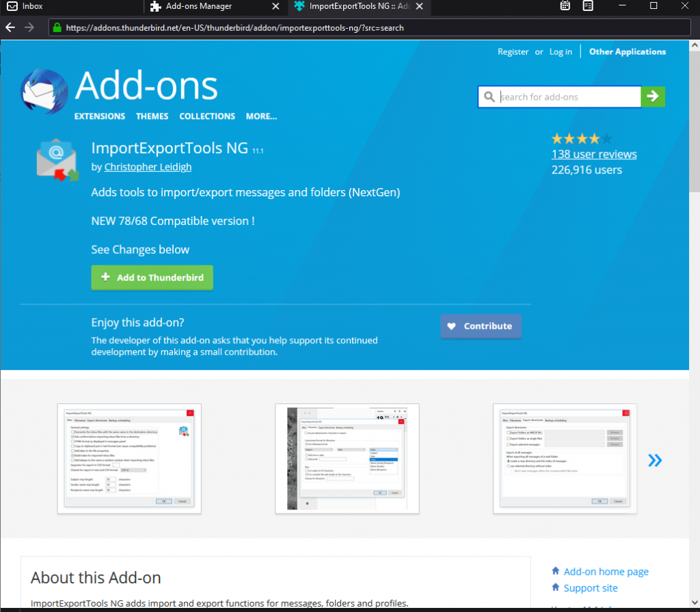Click the green search submit arrow
This screenshot has height=612, width=700.
[x=653, y=96]
